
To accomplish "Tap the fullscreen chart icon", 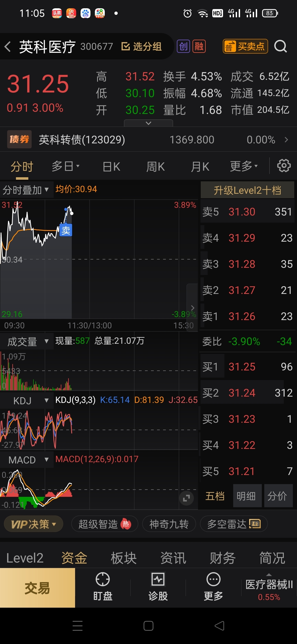I will 186,498.
